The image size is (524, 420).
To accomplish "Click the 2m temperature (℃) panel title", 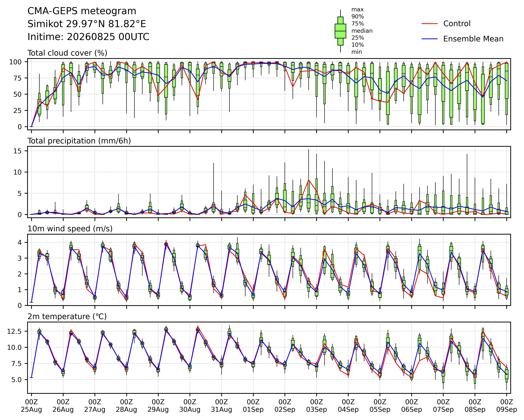I will [x=67, y=316].
